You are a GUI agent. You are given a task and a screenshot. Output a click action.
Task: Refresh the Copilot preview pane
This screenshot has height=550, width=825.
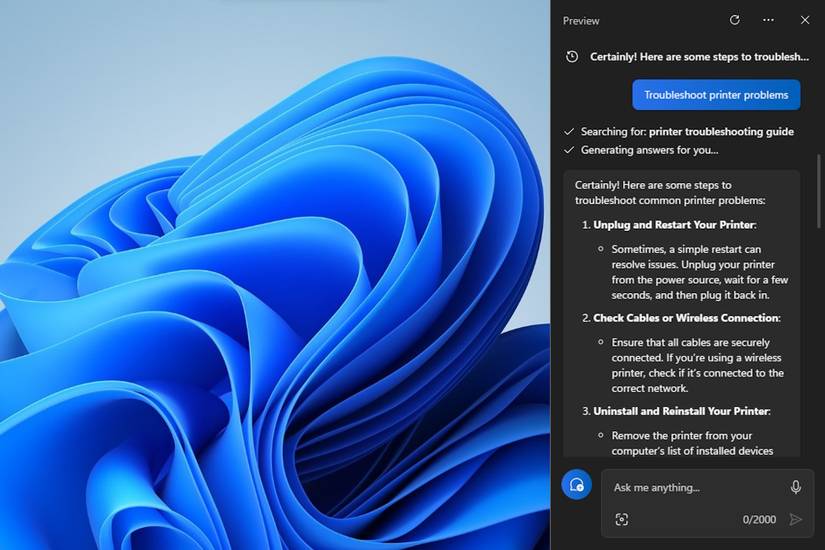point(735,20)
